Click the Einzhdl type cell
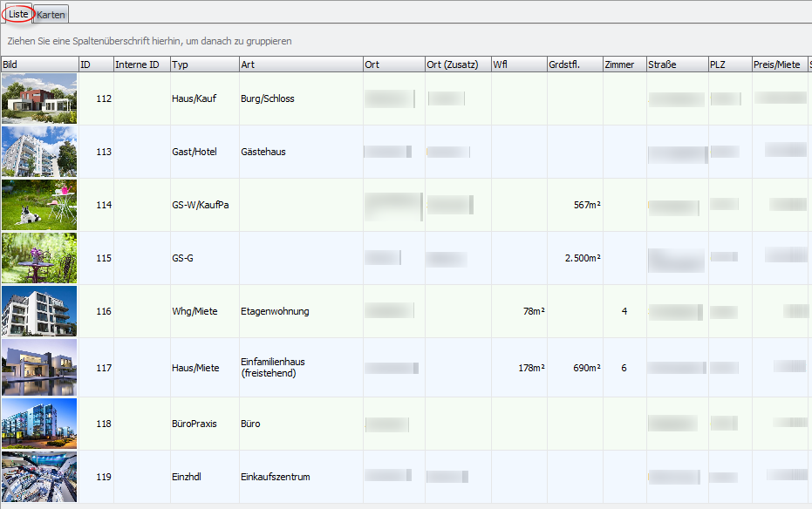Image resolution: width=812 pixels, height=509 pixels. point(205,477)
